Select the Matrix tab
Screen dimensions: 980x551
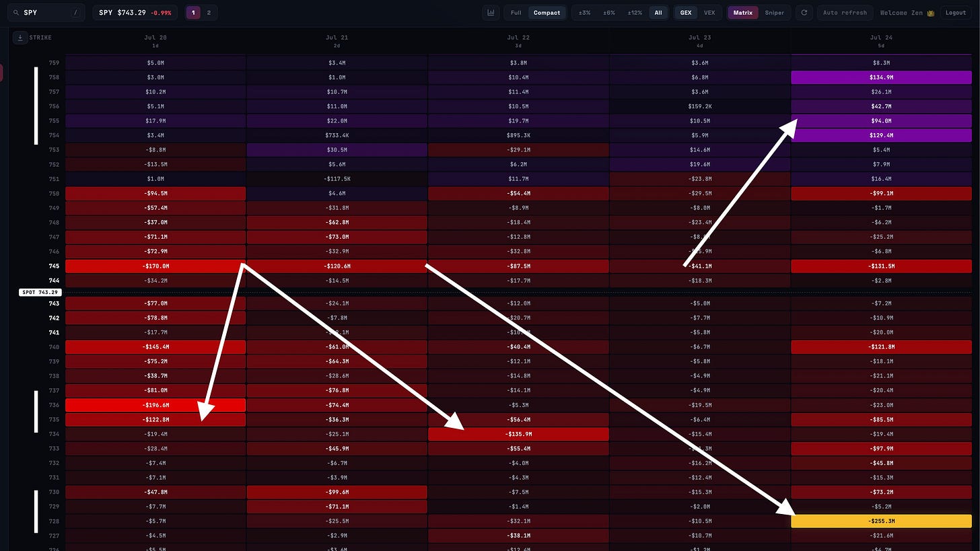743,13
